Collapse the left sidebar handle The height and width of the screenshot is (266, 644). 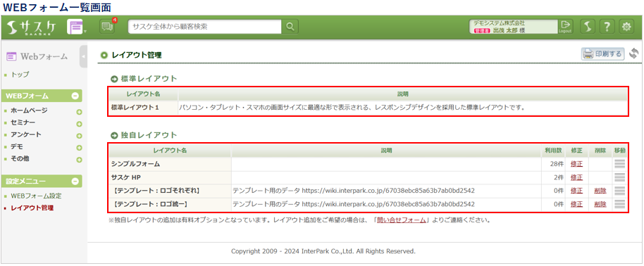tap(83, 56)
